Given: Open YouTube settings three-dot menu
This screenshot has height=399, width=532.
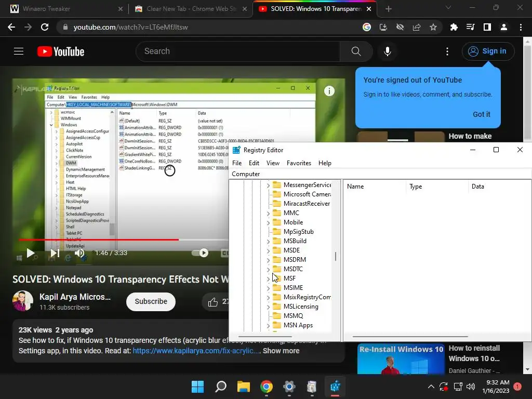Looking at the screenshot, I should 447,51.
